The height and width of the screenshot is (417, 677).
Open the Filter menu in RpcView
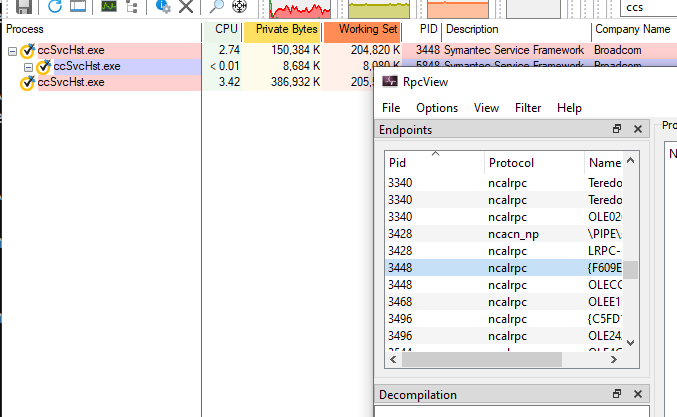click(x=528, y=108)
